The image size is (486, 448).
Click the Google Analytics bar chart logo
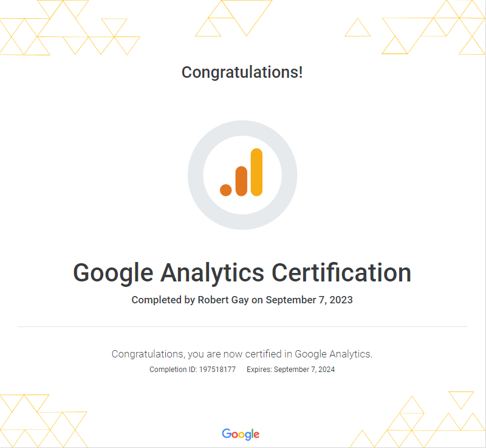[x=241, y=173]
